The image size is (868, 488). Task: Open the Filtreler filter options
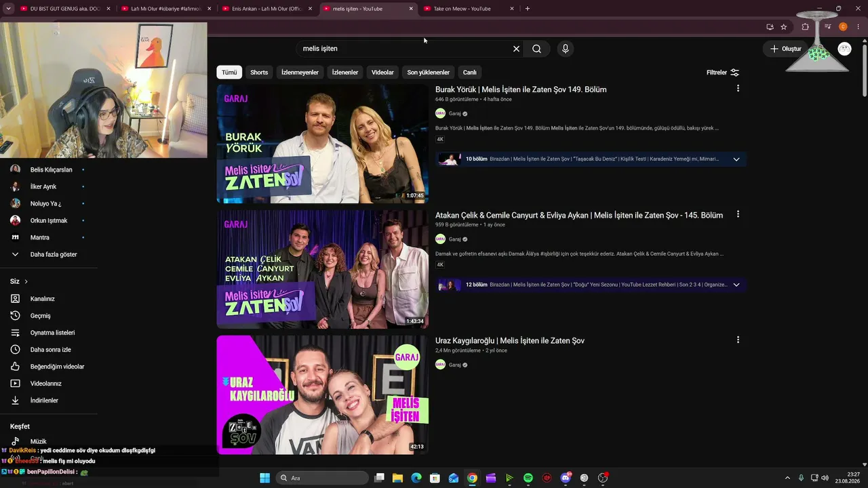(722, 73)
